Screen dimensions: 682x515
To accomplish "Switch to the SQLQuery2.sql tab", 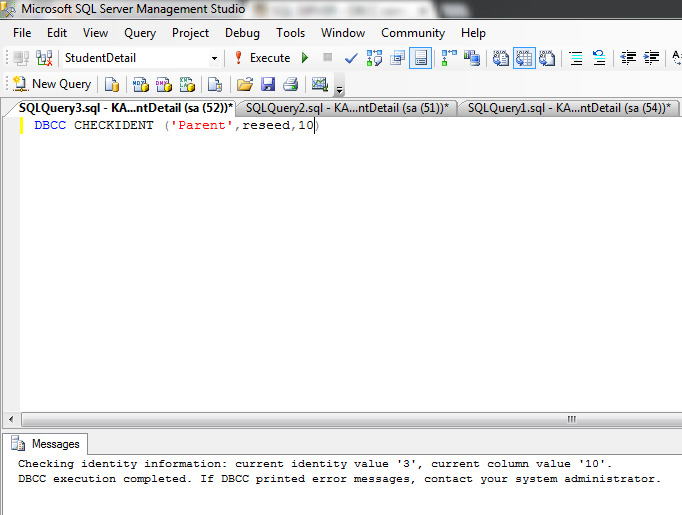I will tap(347, 108).
